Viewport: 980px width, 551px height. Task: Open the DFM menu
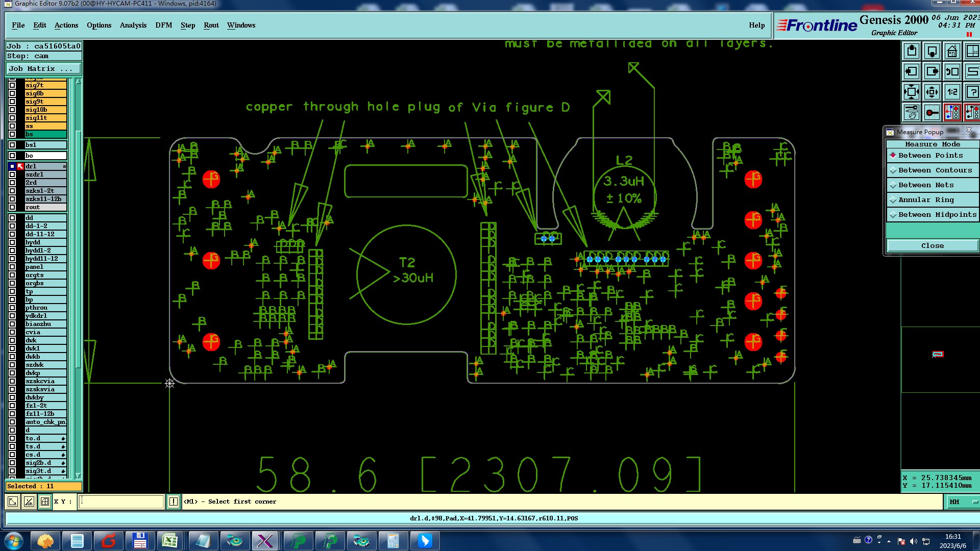pos(163,25)
